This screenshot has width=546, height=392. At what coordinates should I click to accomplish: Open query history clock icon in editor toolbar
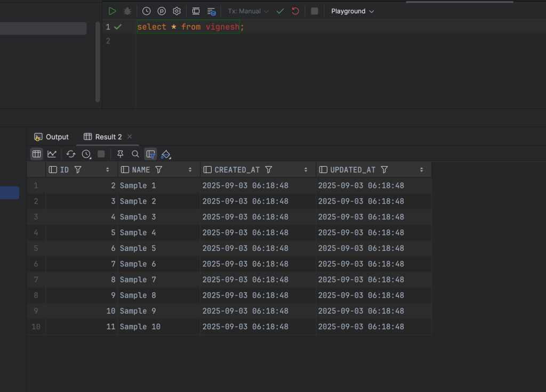coord(146,11)
